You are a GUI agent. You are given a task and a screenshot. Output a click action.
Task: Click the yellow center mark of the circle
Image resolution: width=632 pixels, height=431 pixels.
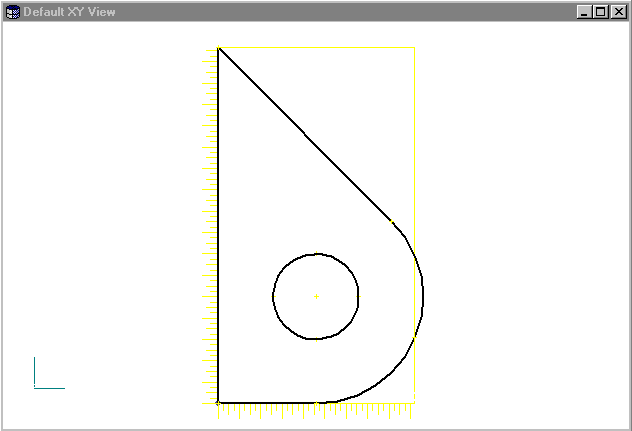click(316, 297)
